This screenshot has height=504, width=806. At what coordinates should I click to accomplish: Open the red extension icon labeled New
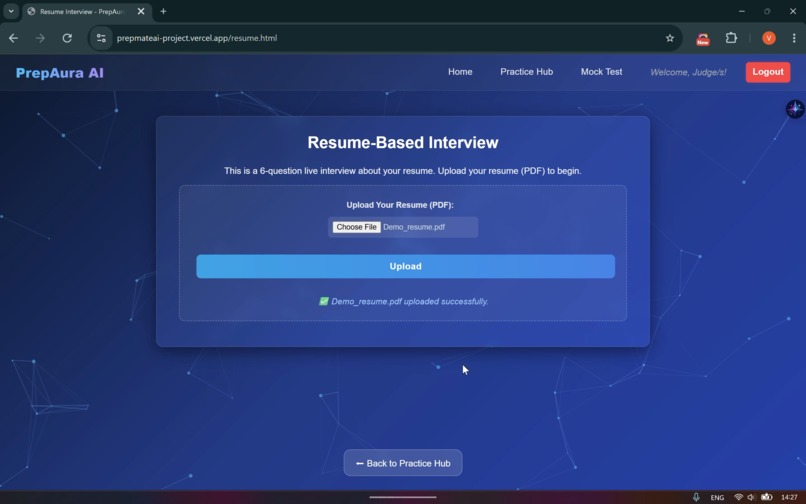[x=703, y=39]
